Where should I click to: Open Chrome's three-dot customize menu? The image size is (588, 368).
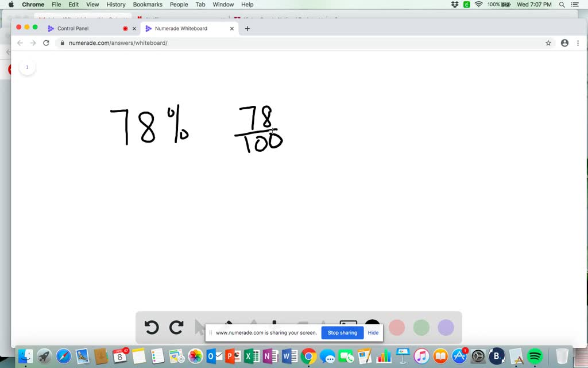578,43
